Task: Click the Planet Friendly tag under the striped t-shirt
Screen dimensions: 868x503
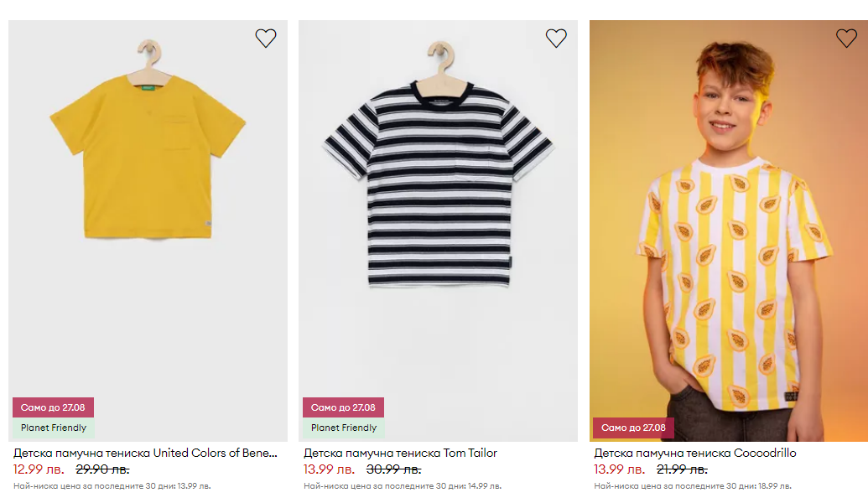Action: click(344, 428)
